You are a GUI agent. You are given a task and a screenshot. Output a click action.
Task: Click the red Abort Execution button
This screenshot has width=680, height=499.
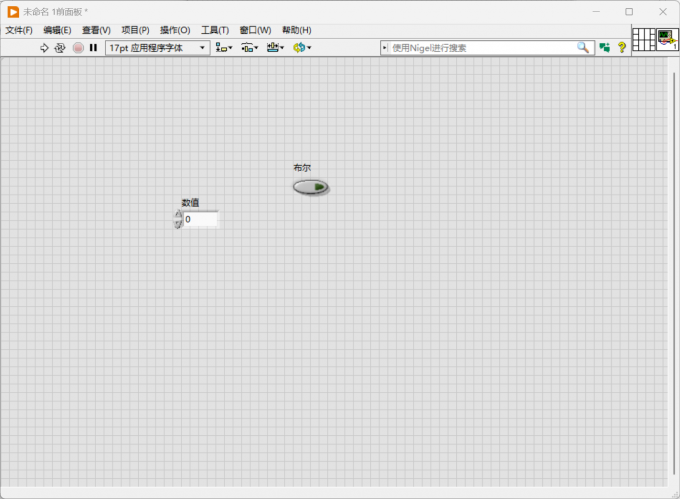[x=78, y=48]
